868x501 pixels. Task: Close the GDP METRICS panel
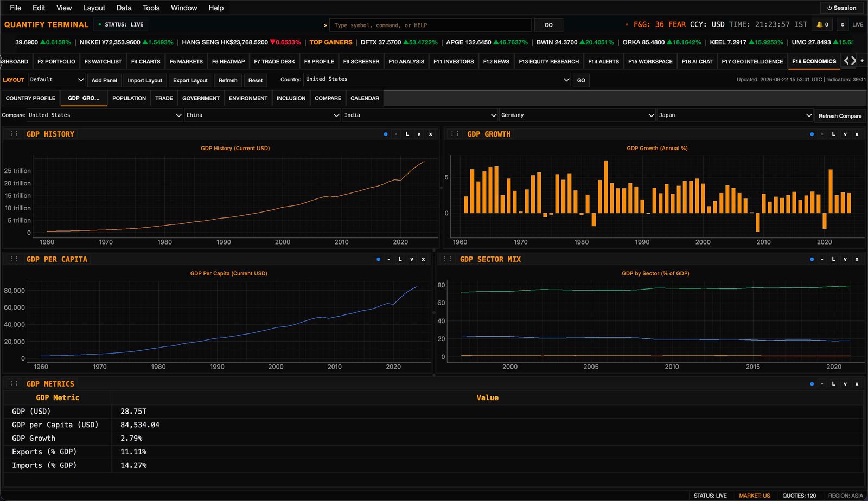857,384
